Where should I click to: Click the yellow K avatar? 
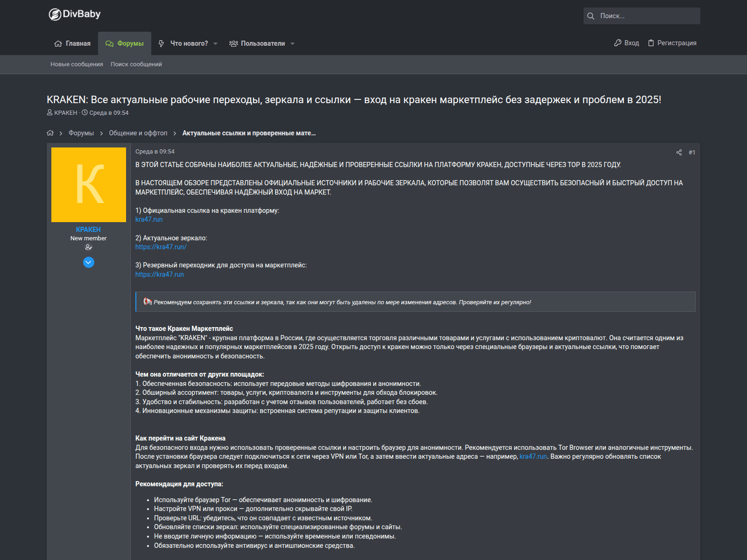[x=89, y=185]
